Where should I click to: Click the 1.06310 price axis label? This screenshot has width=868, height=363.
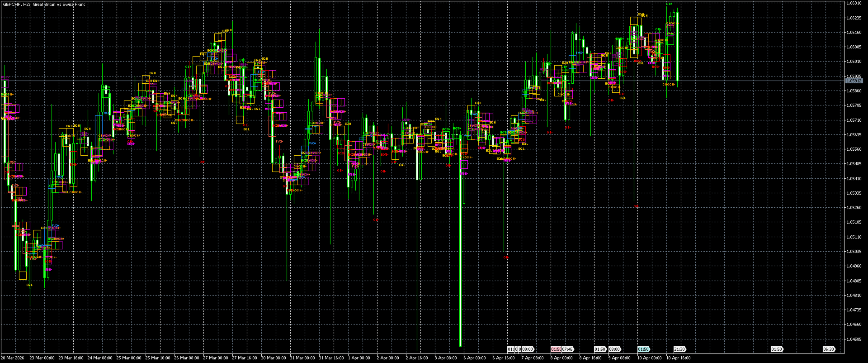(854, 3)
